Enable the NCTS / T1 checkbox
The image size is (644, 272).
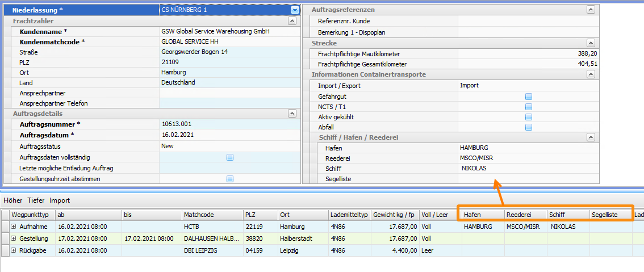[x=528, y=107]
